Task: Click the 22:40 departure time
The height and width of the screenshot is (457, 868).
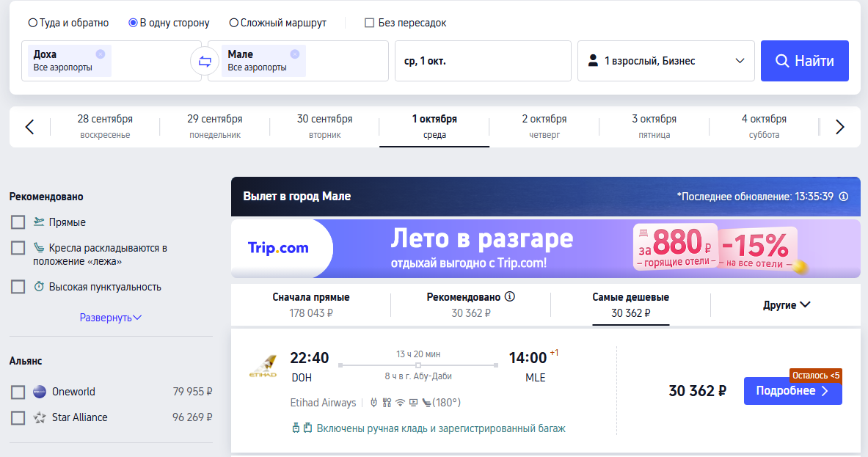Action: coord(310,358)
